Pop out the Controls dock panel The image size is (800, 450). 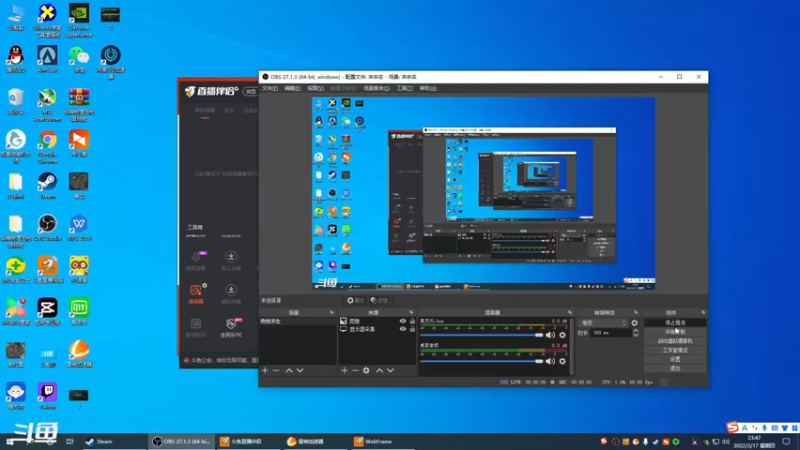point(703,312)
